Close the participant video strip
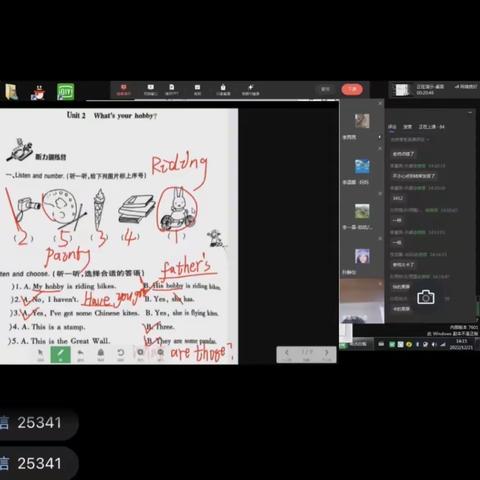This screenshot has height=480, width=480. pos(380,104)
